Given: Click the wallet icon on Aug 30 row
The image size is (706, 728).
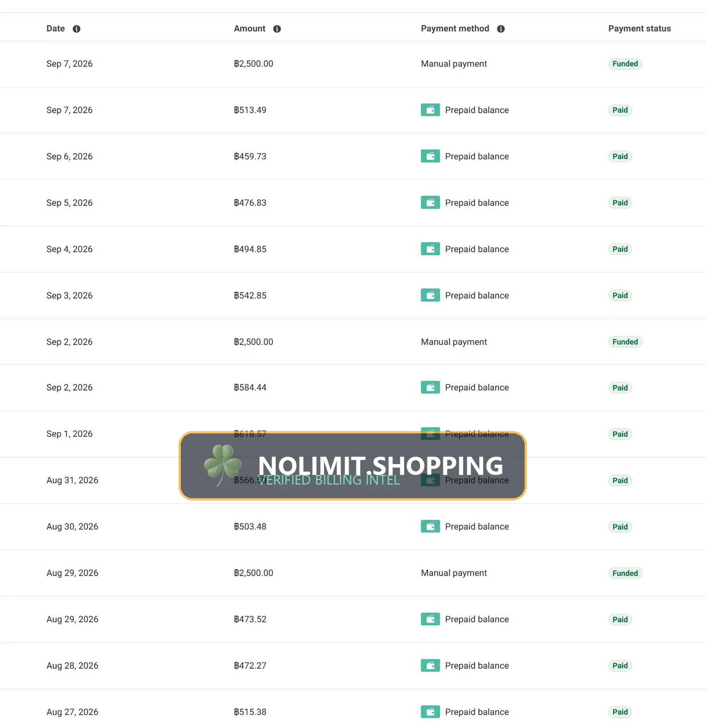Looking at the screenshot, I should tap(430, 527).
